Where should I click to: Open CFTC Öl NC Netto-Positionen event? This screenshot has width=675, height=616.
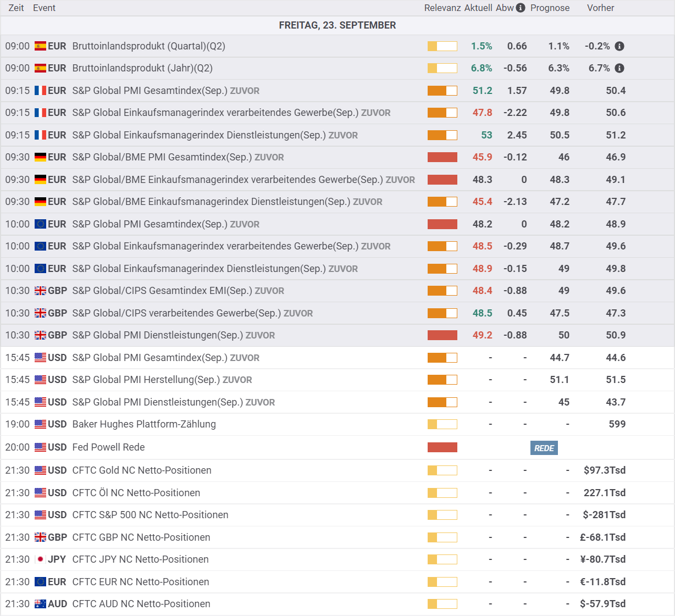136,493
